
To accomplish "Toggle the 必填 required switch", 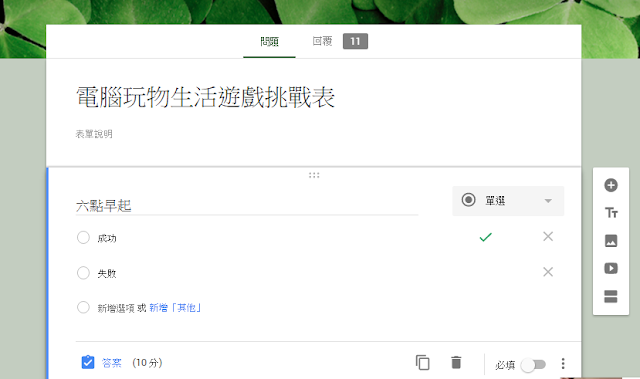I will coord(533,364).
